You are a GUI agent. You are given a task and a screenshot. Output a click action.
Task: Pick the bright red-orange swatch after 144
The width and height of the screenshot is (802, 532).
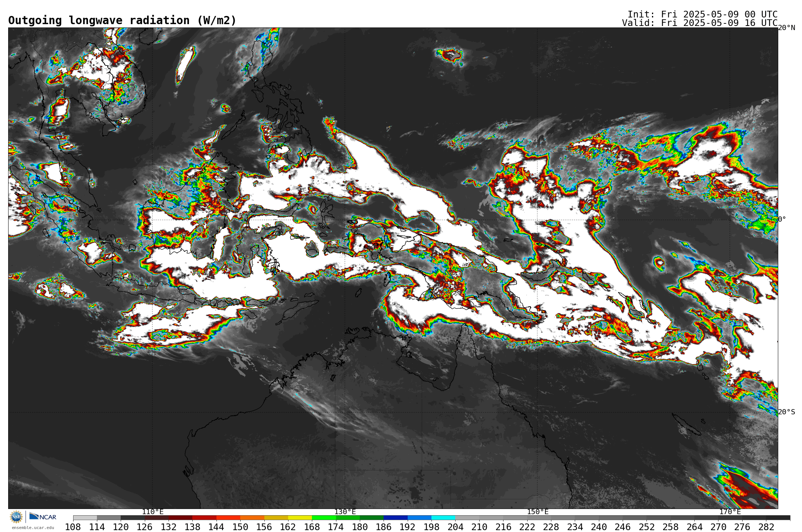pyautogui.click(x=228, y=518)
